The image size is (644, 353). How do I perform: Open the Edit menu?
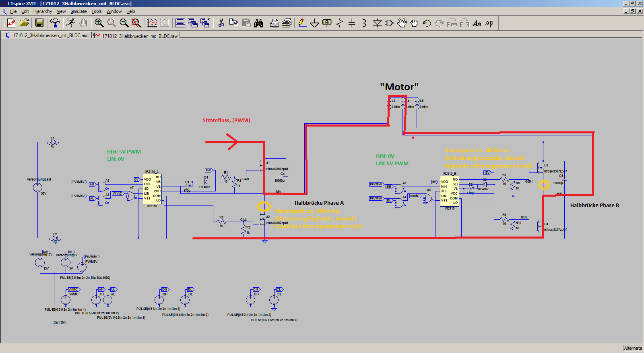pos(25,11)
